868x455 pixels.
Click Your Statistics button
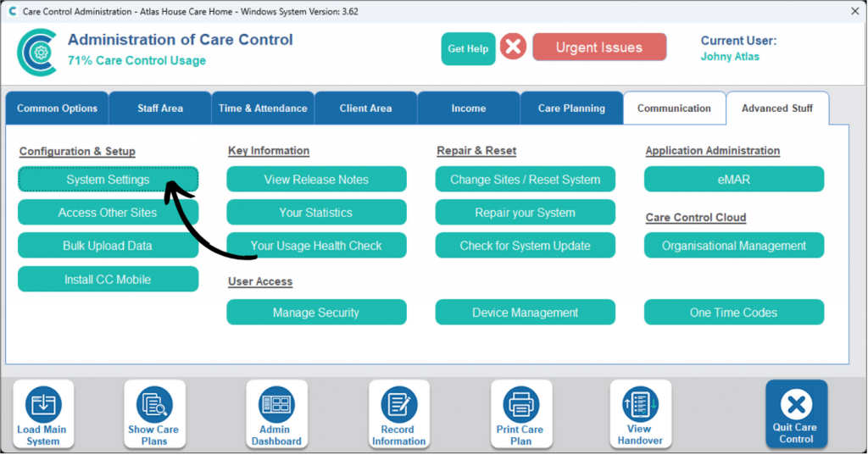point(317,213)
